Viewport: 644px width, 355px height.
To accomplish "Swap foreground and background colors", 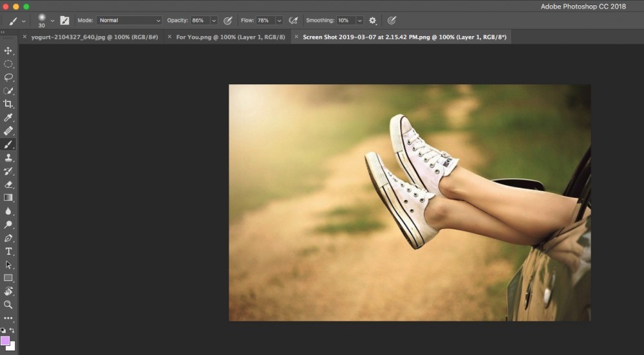I will 12,331.
